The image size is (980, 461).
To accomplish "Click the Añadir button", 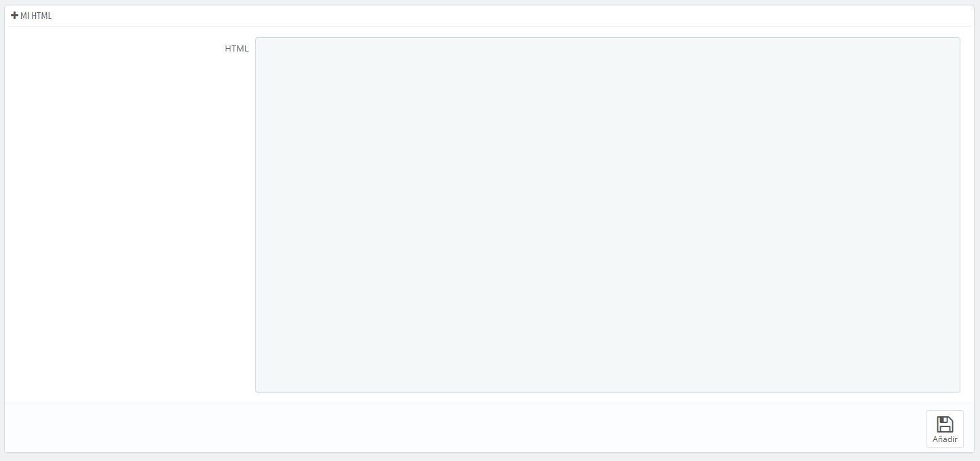I will (945, 429).
